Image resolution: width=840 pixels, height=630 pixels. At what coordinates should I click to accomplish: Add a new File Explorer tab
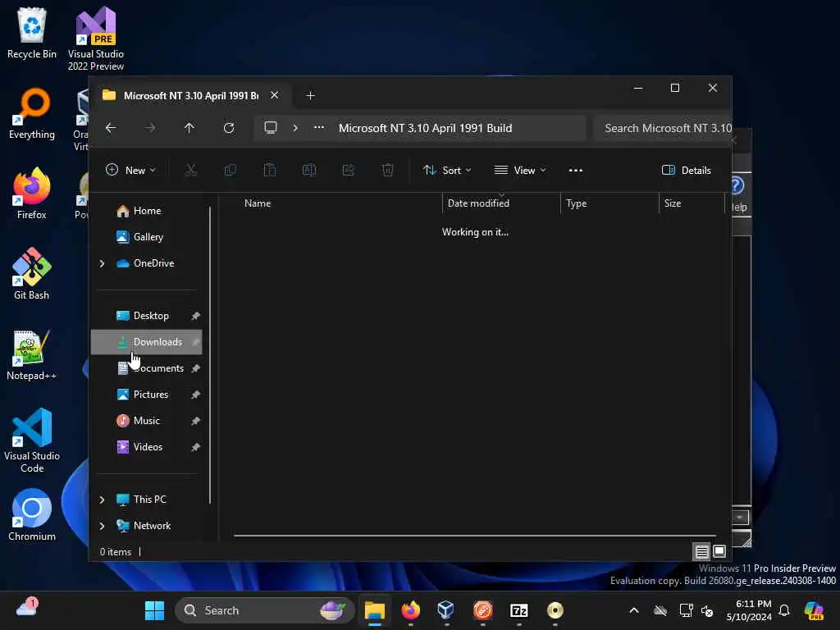click(x=310, y=95)
